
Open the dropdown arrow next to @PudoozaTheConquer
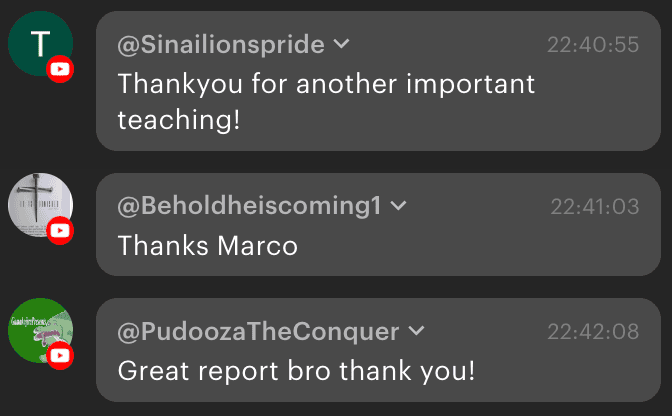point(417,331)
